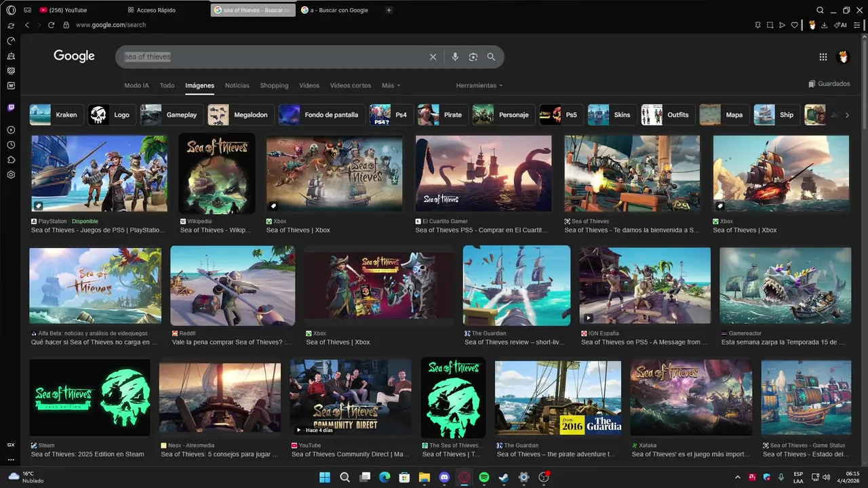
Task: Open GX Control speedometer icon in sidebar
Action: coord(11,41)
